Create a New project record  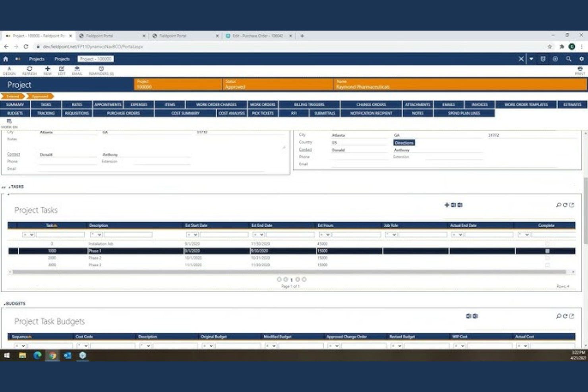[48, 71]
